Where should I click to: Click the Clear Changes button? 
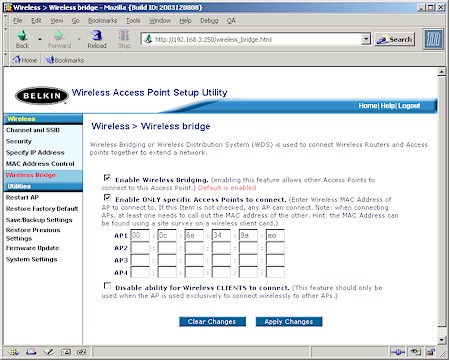212,322
